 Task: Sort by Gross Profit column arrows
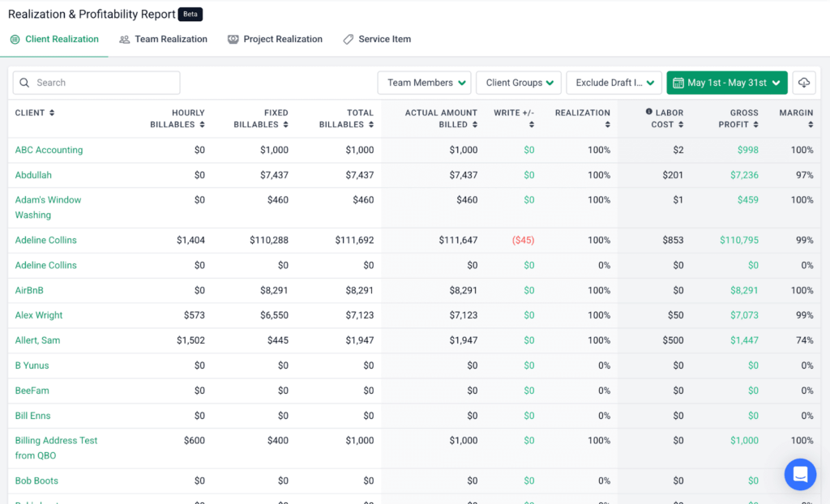pos(755,125)
